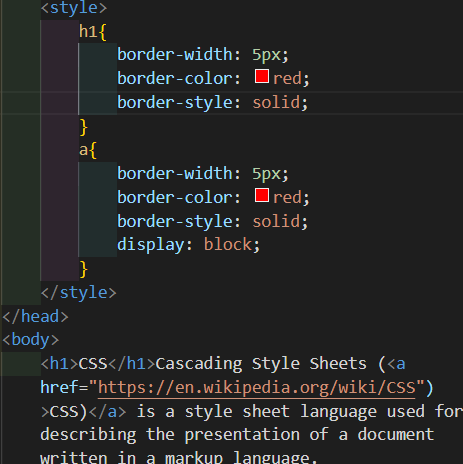
Task: Click 'border-width' in the h1 rule
Action: coord(175,54)
